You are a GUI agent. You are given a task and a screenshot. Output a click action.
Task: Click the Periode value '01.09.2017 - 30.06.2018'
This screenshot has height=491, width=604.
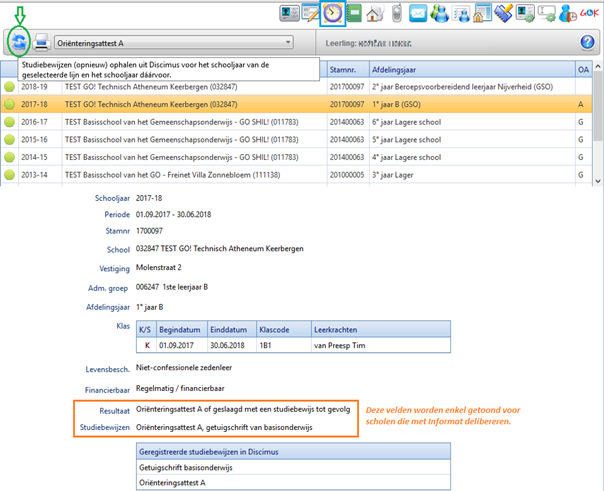point(173,214)
